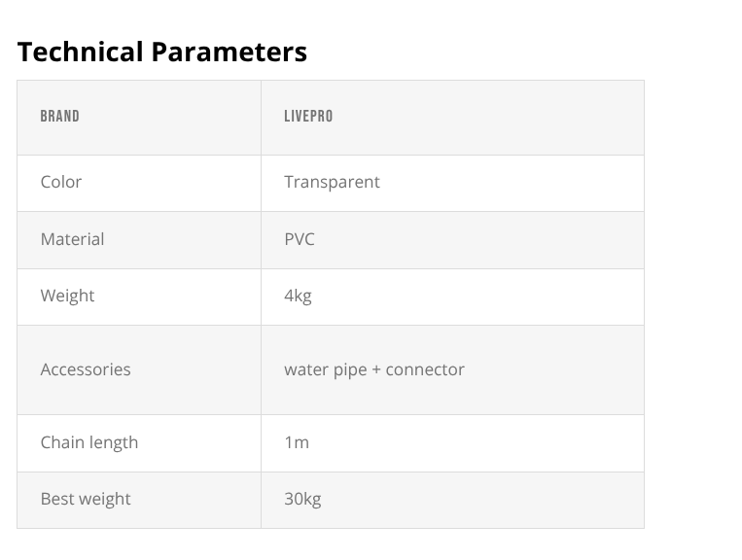Viewport: 742px width, 560px height.
Task: Select the 1m chain length value
Action: (297, 442)
